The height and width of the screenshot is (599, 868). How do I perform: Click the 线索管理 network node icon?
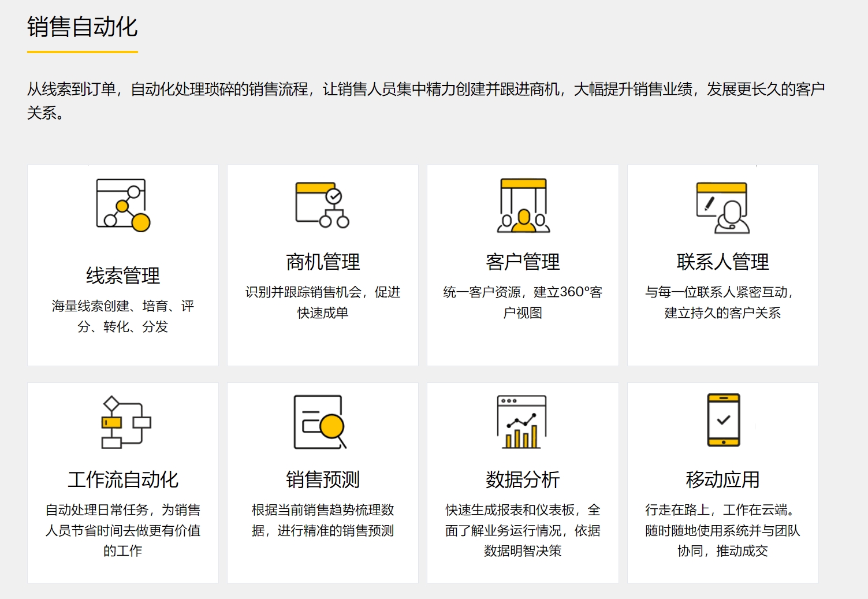point(122,205)
